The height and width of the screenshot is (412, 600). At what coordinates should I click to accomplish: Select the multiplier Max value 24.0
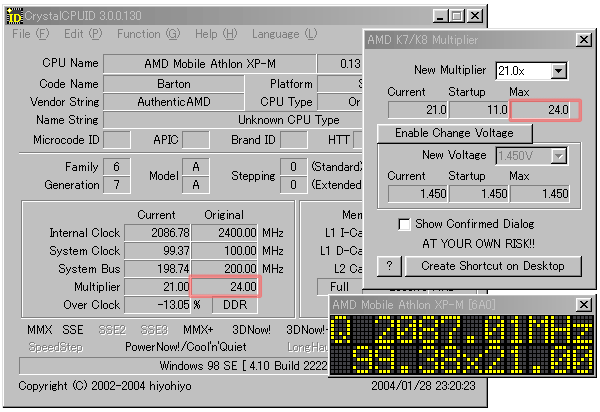540,110
